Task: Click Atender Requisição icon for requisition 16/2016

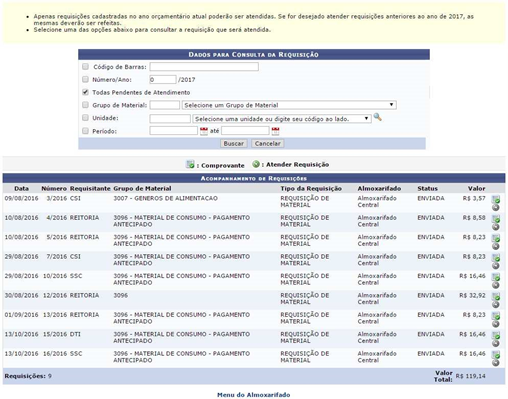Action: 496,363
